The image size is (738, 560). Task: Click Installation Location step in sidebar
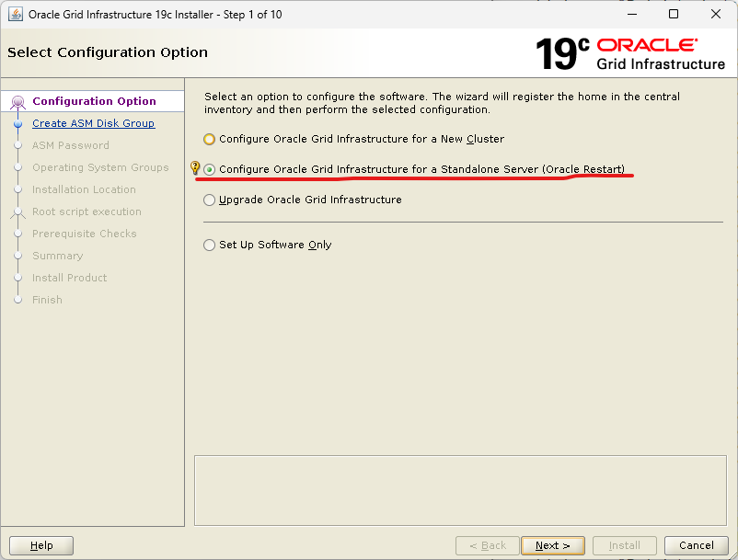84,189
